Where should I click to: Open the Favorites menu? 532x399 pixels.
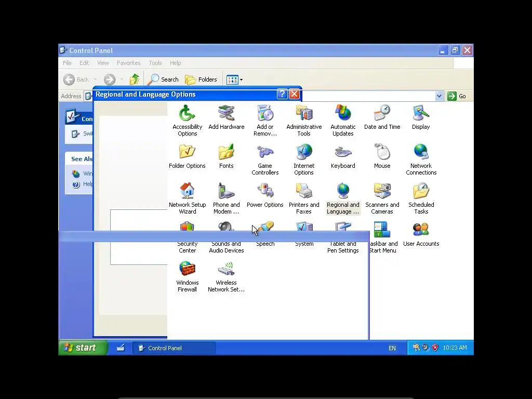(x=129, y=63)
